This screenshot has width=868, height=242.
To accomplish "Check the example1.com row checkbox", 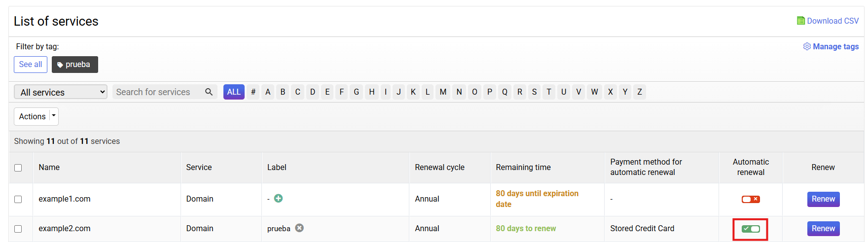I will [18, 199].
